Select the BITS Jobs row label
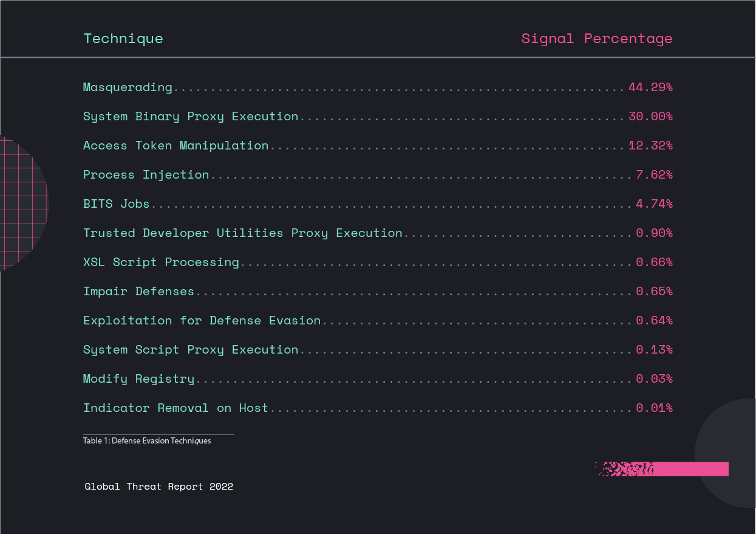The height and width of the screenshot is (534, 756). pos(116,204)
